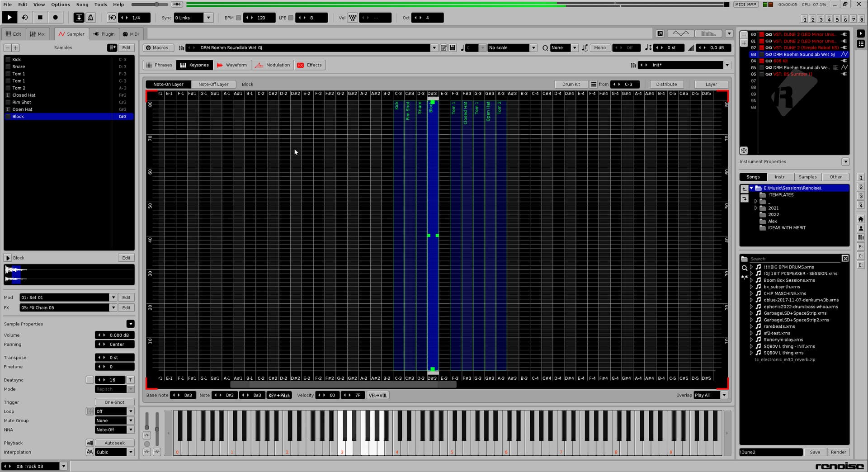Click the computer keyboard velocity icon

pyautogui.click(x=352, y=18)
